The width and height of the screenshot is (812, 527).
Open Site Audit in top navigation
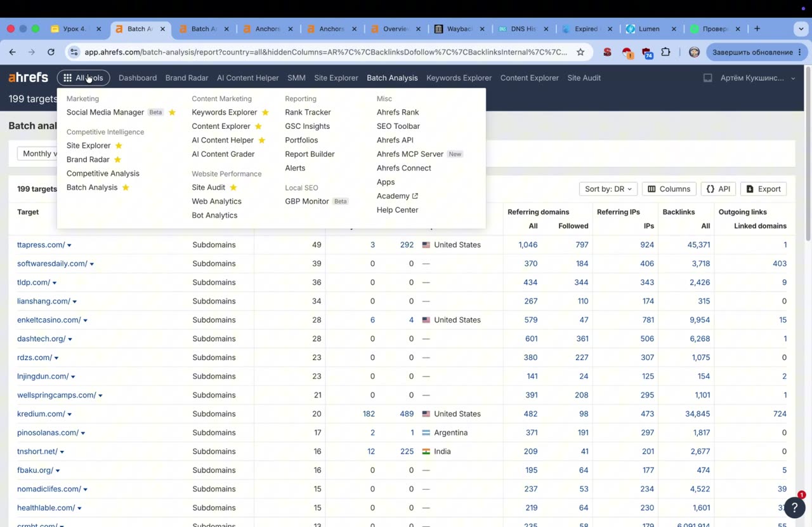584,78
